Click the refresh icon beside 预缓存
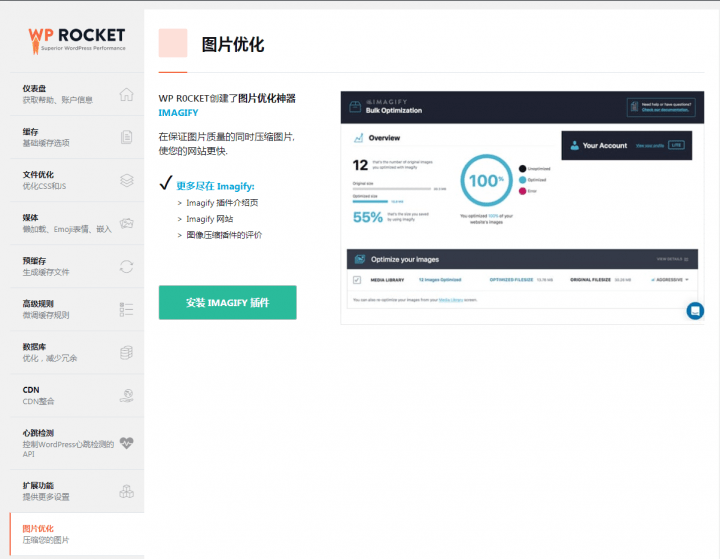 point(126,266)
